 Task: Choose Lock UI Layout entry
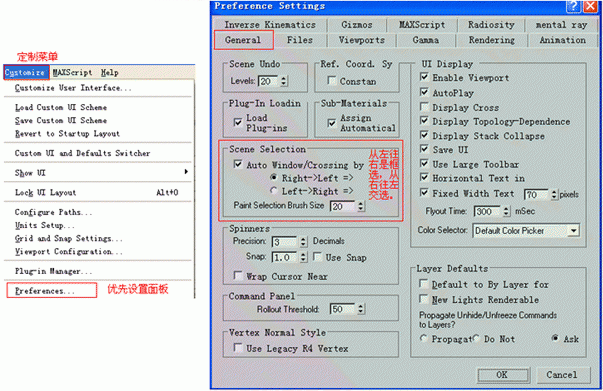click(x=98, y=192)
